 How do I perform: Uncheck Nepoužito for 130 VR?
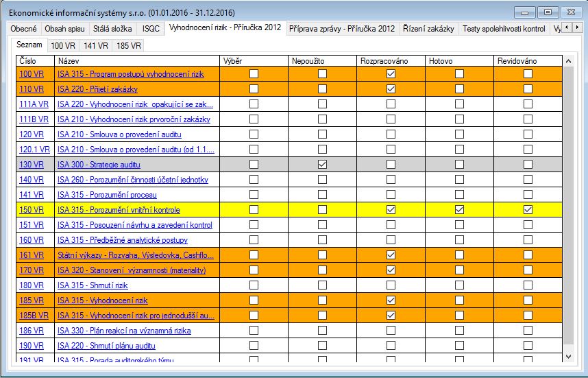click(322, 165)
